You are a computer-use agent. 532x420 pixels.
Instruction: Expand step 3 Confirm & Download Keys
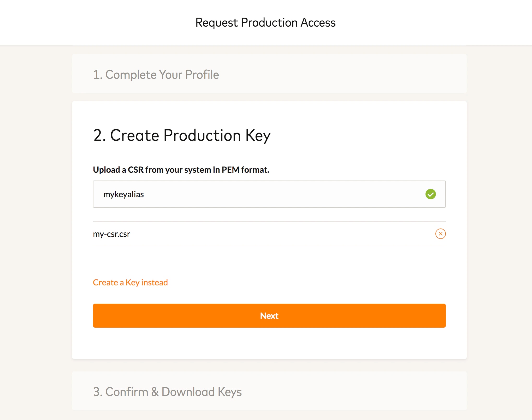click(x=167, y=392)
